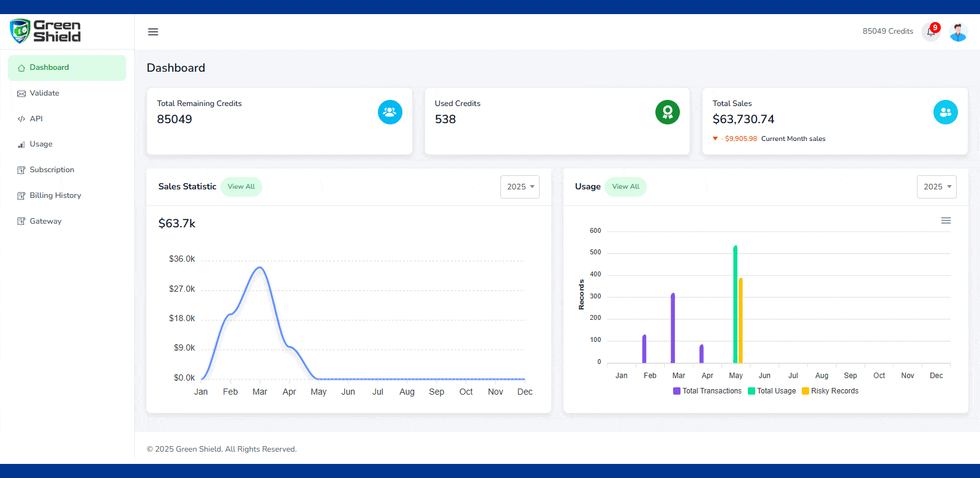The height and width of the screenshot is (478, 980).
Task: Open the Usage chart hamburger menu icon
Action: 946,221
